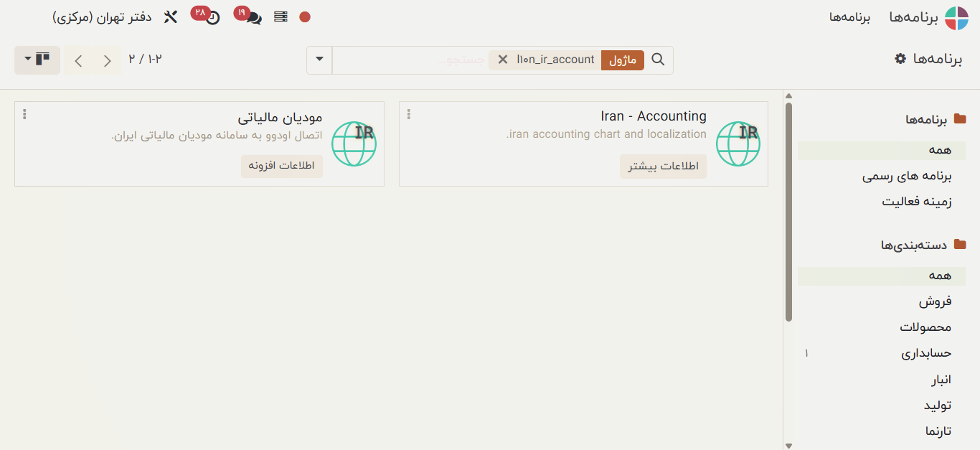Click the sidebar scrollbar down arrow

click(x=789, y=446)
